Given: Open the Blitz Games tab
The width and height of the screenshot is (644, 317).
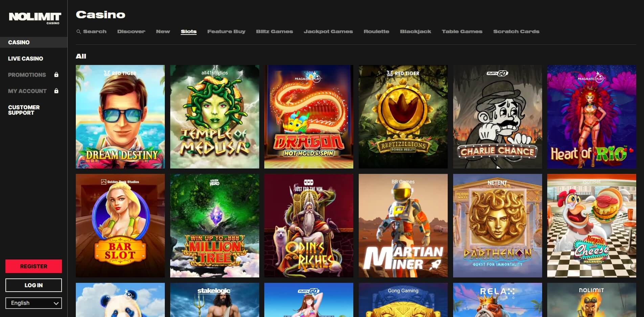Looking at the screenshot, I should tap(274, 31).
